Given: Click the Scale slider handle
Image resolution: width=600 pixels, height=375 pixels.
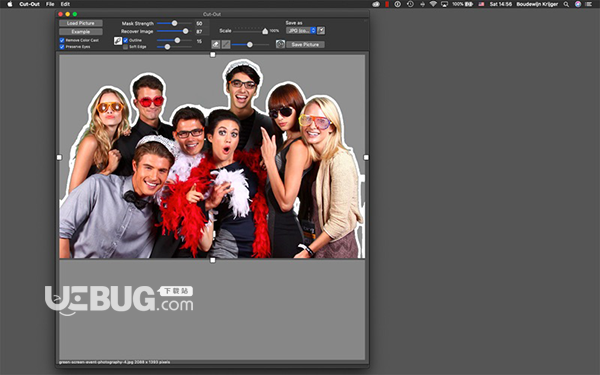Looking at the screenshot, I should pos(265,31).
